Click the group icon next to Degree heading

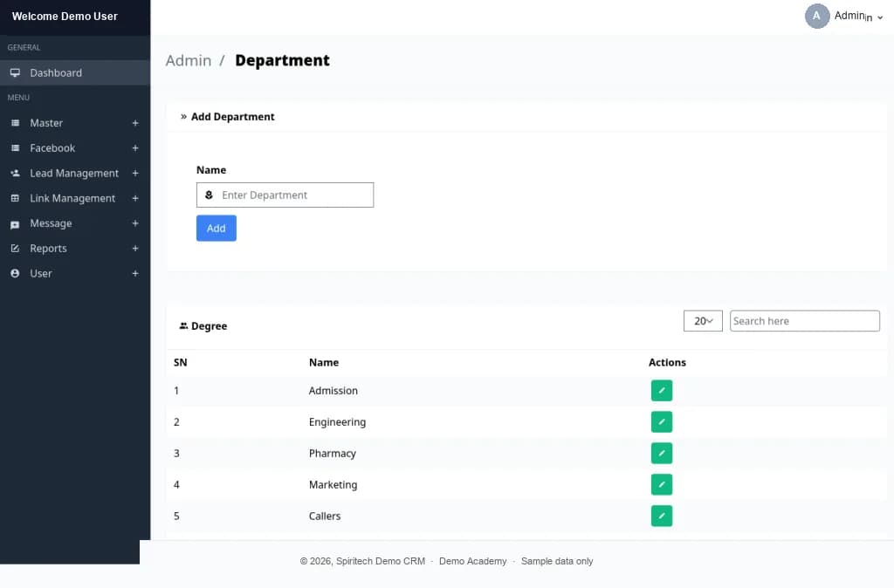coord(183,325)
